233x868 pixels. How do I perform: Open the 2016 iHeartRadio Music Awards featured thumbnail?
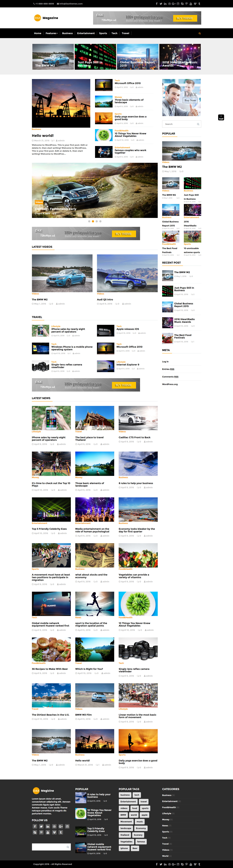pos(180,57)
